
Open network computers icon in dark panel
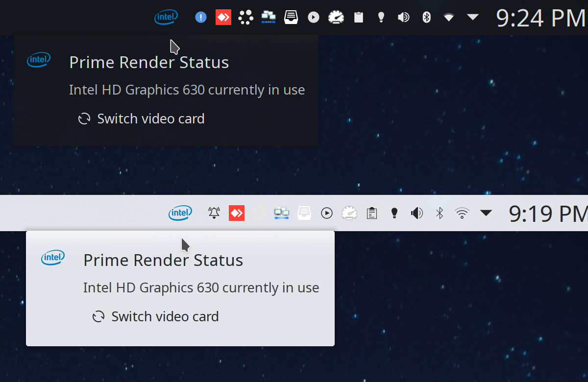tap(269, 17)
